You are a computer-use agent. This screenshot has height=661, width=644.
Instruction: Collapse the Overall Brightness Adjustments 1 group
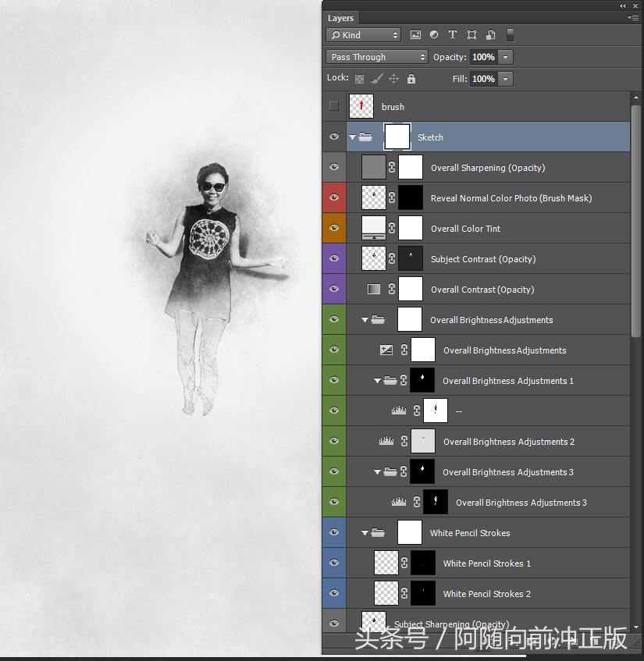376,380
